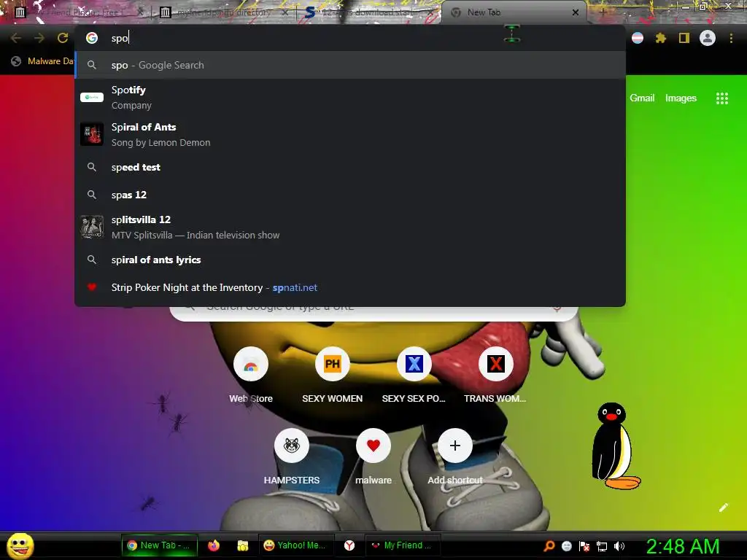Open the Extensions puzzle icon
747x560 pixels.
click(x=661, y=38)
